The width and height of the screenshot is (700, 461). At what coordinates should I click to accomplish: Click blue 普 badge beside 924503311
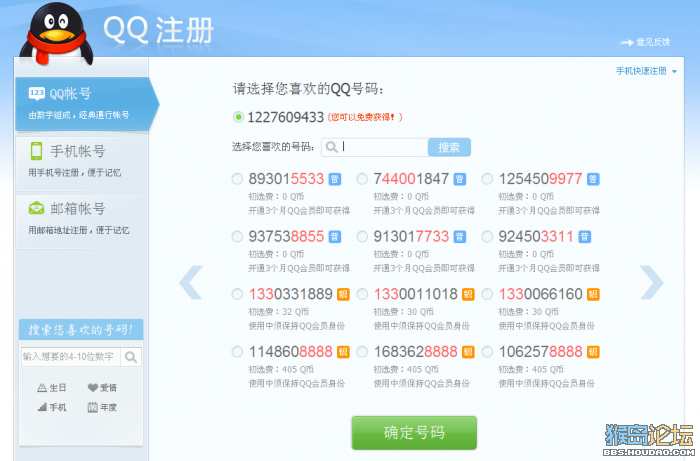coord(585,237)
